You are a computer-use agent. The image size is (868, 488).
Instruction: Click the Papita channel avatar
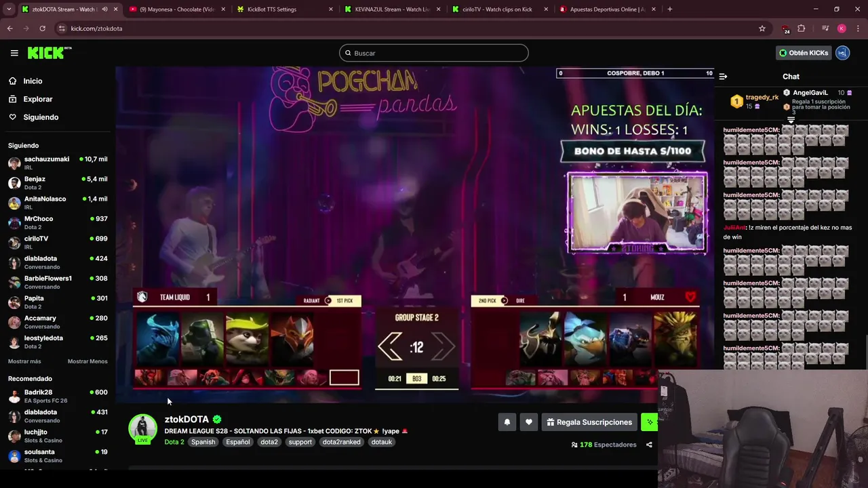pyautogui.click(x=14, y=302)
